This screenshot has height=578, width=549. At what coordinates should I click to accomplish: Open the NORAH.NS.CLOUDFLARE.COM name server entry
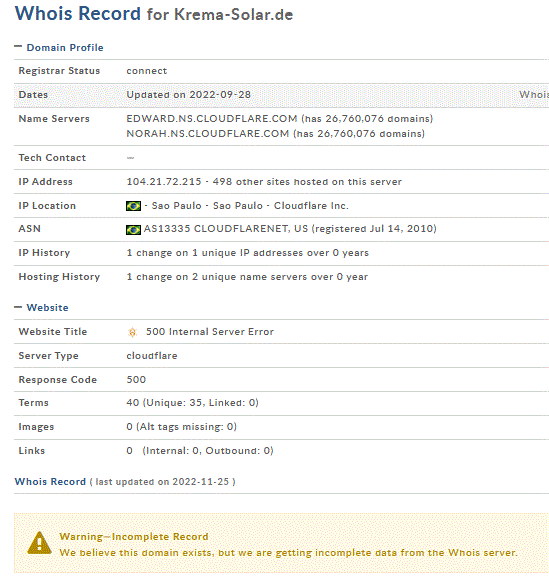208,133
